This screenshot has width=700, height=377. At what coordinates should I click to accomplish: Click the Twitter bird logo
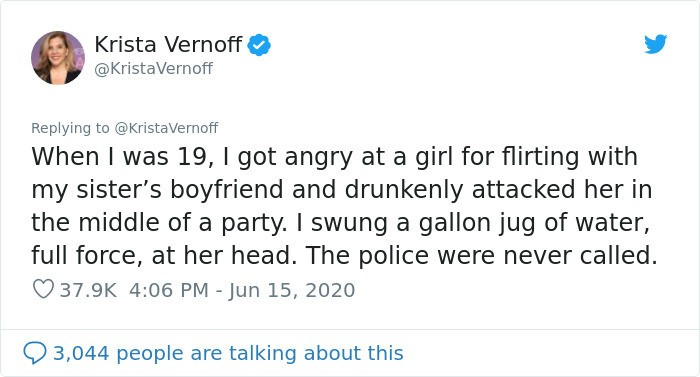click(x=655, y=44)
